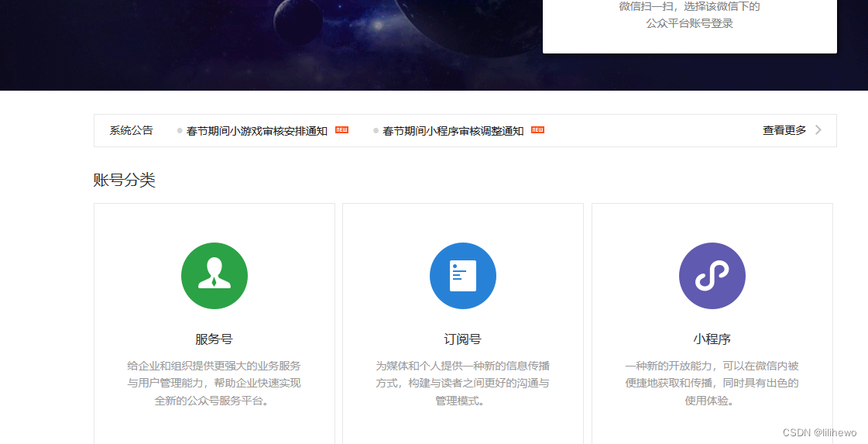Click the 小程序 card title
868x444 pixels.
712,339
